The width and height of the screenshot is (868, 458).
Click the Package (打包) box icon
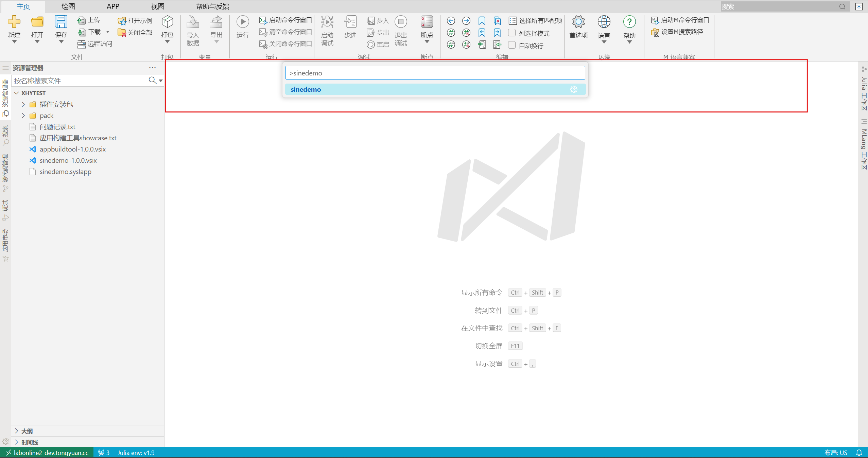pyautogui.click(x=167, y=22)
